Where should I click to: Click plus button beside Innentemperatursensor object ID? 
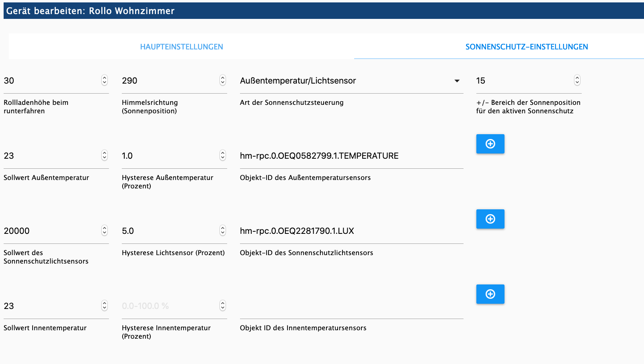coord(490,294)
